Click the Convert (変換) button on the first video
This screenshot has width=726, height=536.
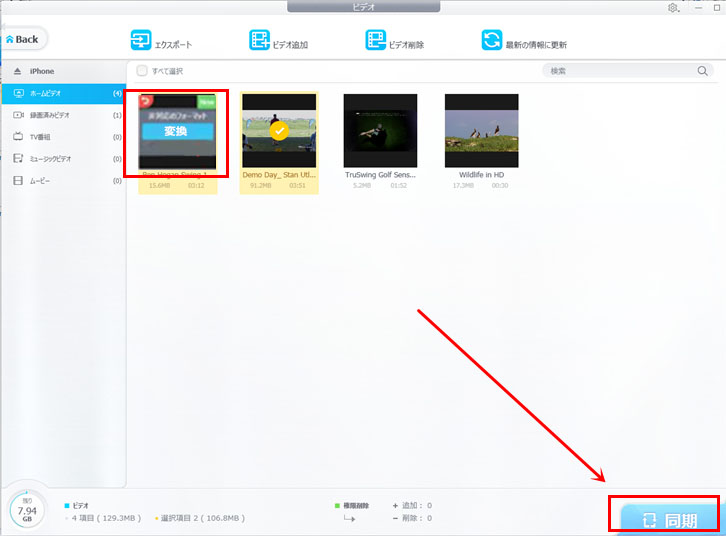pyautogui.click(x=177, y=131)
